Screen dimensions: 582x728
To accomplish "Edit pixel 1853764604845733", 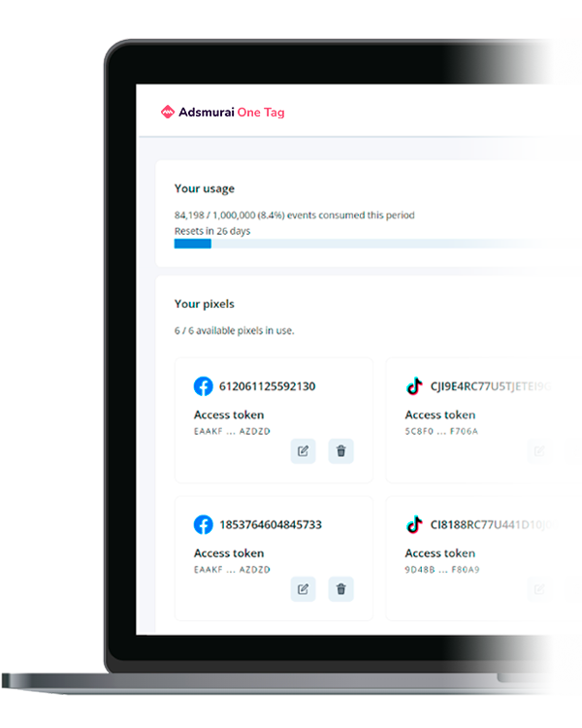I will (303, 589).
